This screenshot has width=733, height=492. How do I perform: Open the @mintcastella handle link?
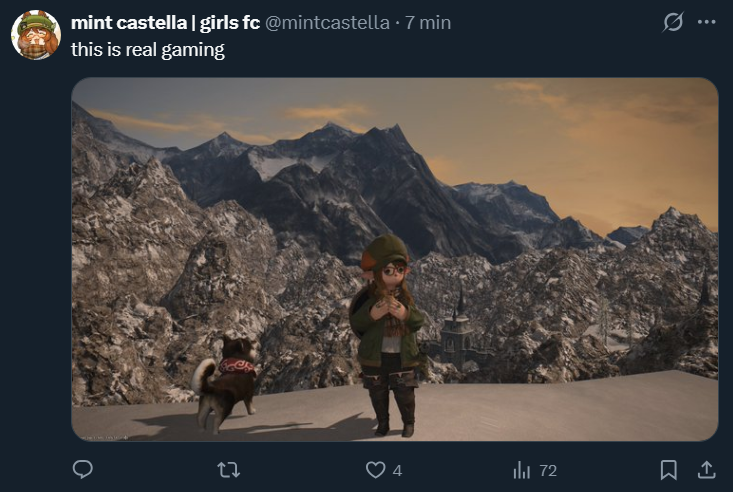point(327,22)
